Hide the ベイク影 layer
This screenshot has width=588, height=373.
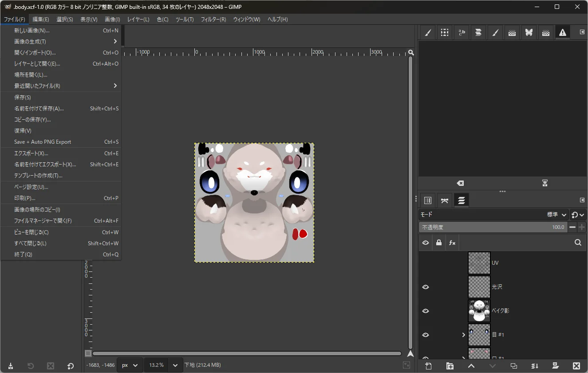click(426, 311)
